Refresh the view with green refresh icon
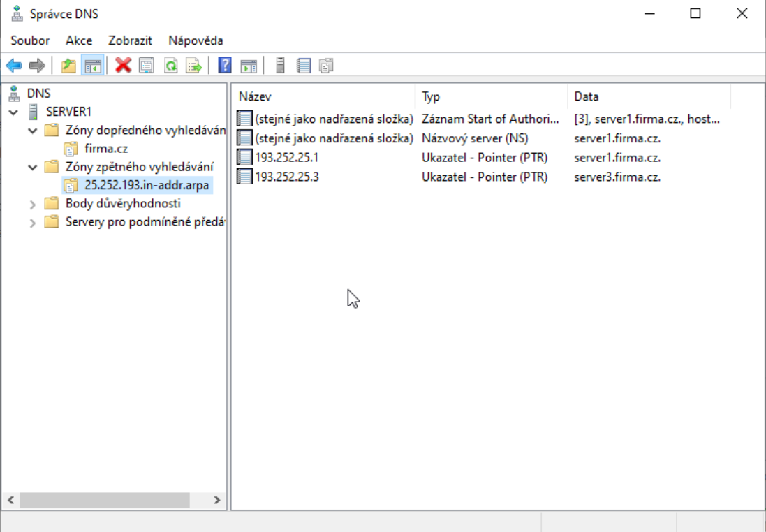This screenshot has height=532, width=766. coord(170,66)
